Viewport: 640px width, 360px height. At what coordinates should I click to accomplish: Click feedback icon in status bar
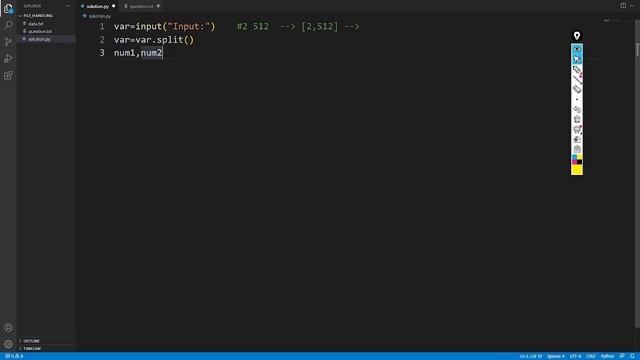click(x=622, y=356)
